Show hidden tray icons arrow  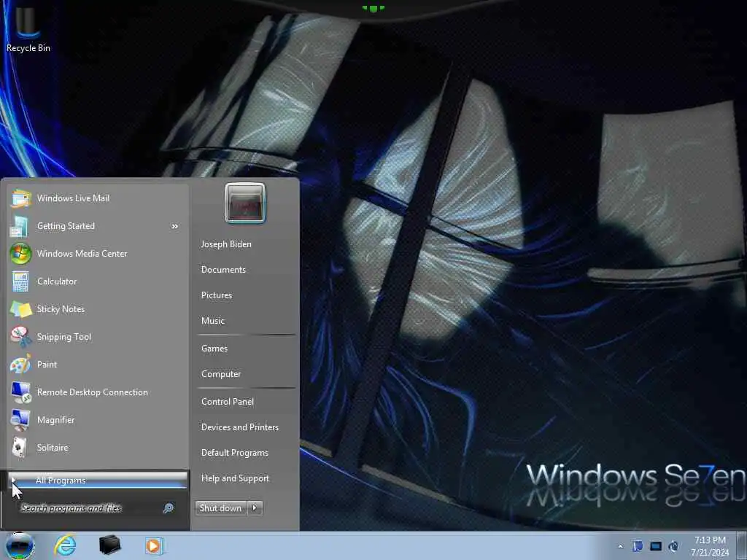click(x=620, y=546)
